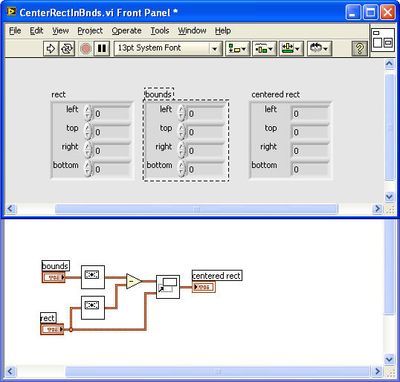The image size is (400, 382).
Task: Expand the 13pt System Font dropdown
Action: [x=215, y=49]
